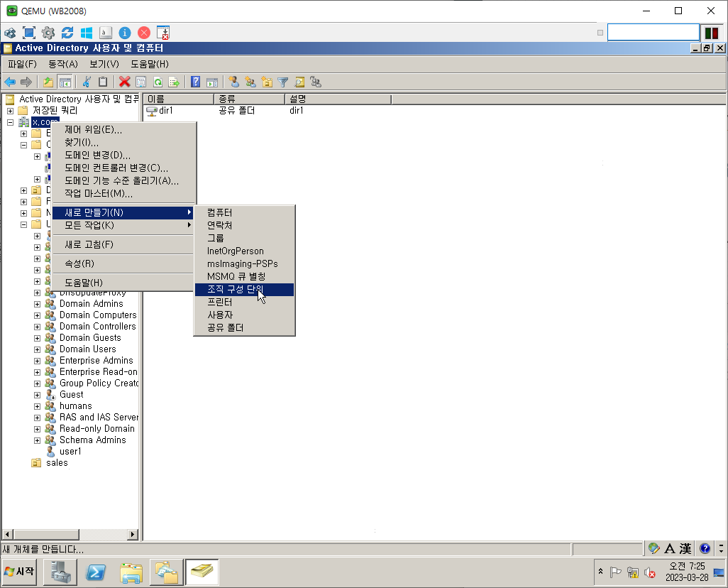The height and width of the screenshot is (588, 728).
Task: Open 동작(A) menu
Action: (x=63, y=64)
